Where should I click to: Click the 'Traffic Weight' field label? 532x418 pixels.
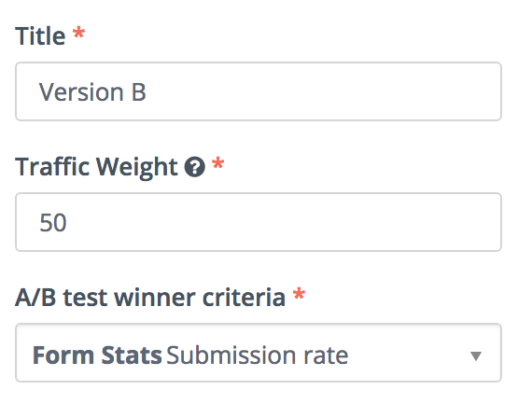[96, 167]
